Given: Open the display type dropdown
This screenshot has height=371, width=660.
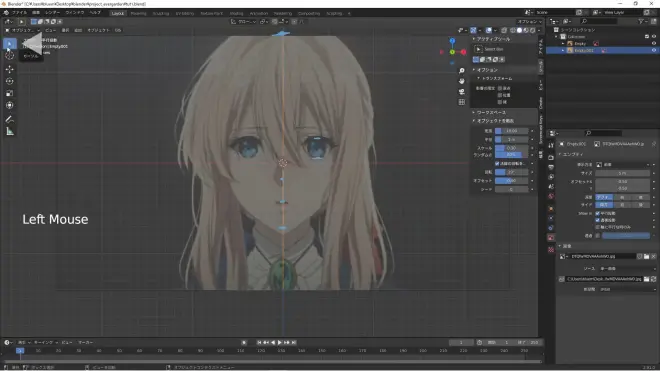Looking at the screenshot, I should tap(624, 165).
